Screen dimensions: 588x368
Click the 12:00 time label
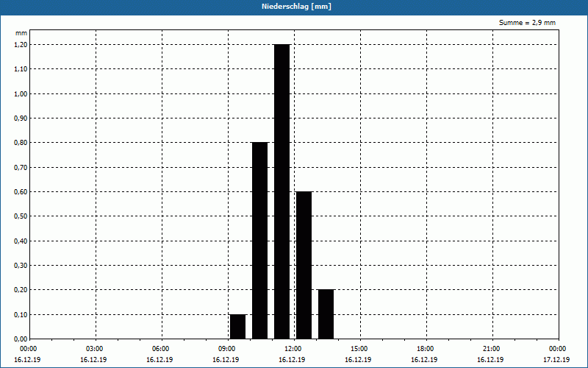pos(293,349)
